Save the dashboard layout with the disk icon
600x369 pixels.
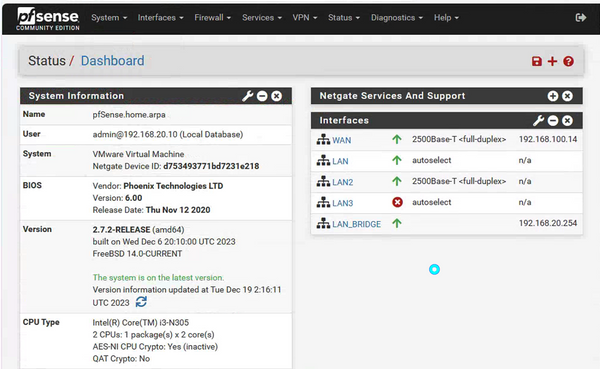[x=536, y=61]
